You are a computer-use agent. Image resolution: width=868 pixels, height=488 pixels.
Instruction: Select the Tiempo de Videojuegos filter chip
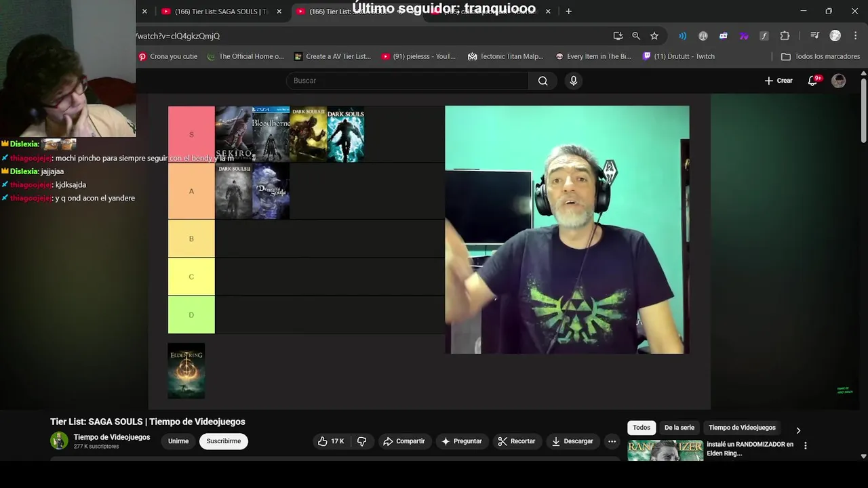pyautogui.click(x=742, y=428)
